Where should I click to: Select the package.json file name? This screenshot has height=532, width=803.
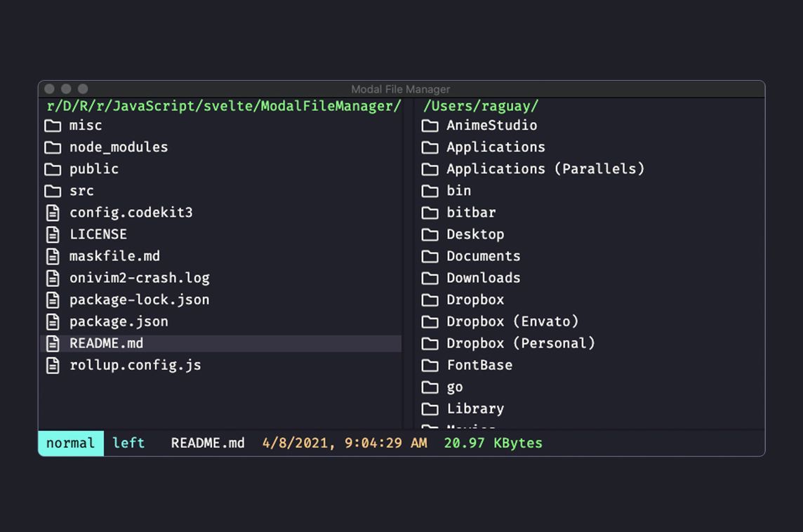click(119, 321)
